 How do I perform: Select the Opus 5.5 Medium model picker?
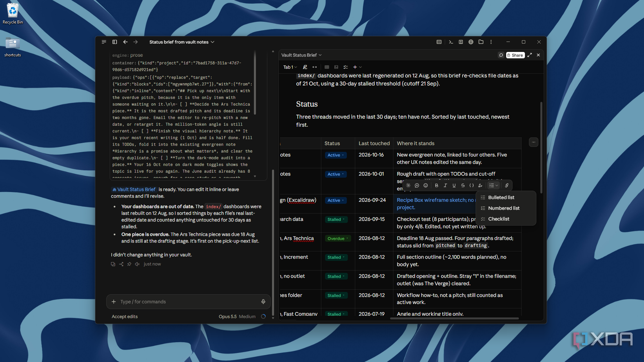[x=237, y=316]
